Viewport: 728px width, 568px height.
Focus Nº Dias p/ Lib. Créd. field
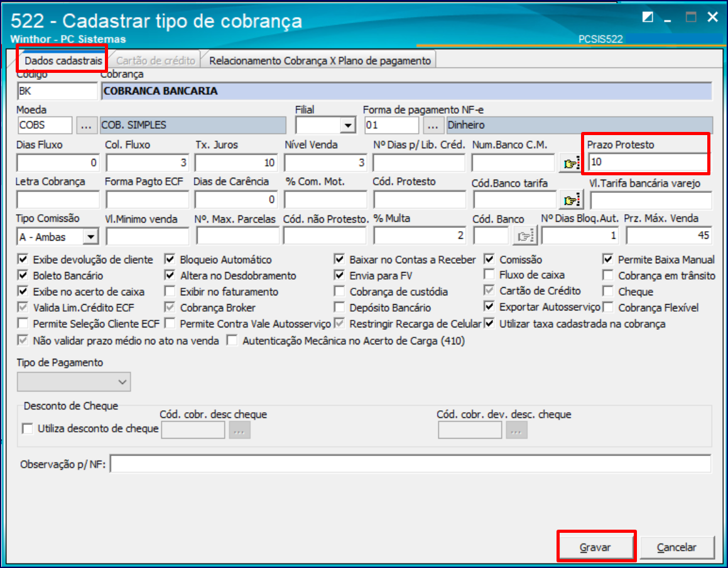coord(419,163)
